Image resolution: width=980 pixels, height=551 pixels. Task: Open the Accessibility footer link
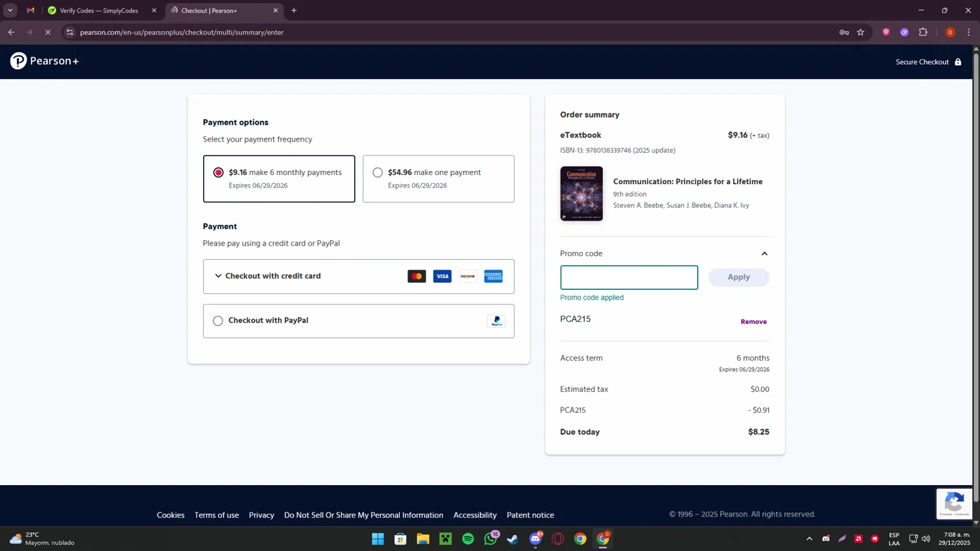[475, 515]
